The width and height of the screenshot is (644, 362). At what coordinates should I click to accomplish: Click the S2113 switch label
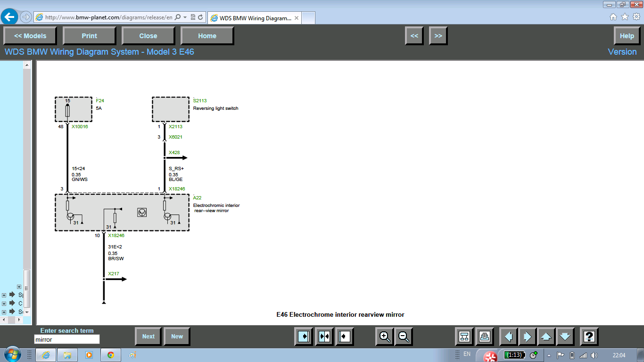pos(200,101)
